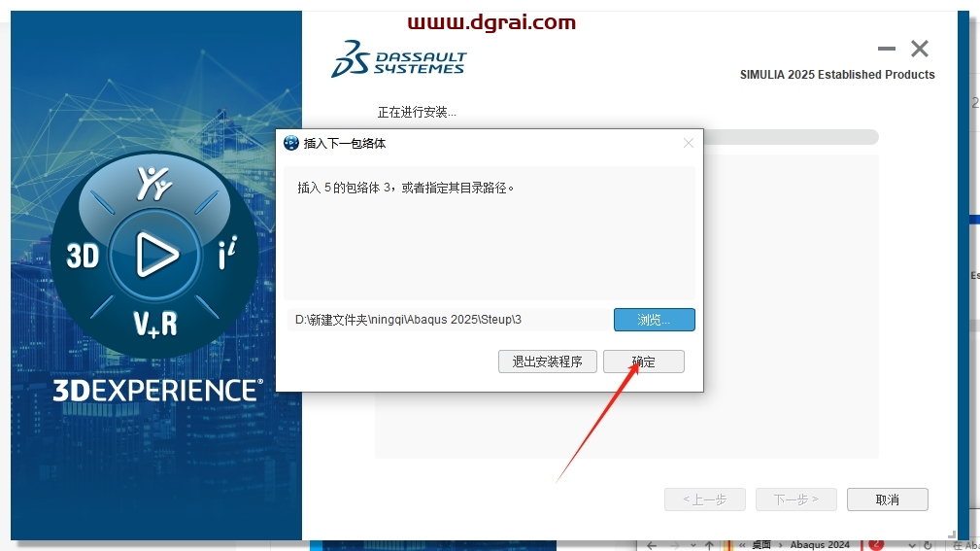Click the people figures icon atop compass
Image resolution: width=980 pixels, height=551 pixels.
[x=154, y=184]
